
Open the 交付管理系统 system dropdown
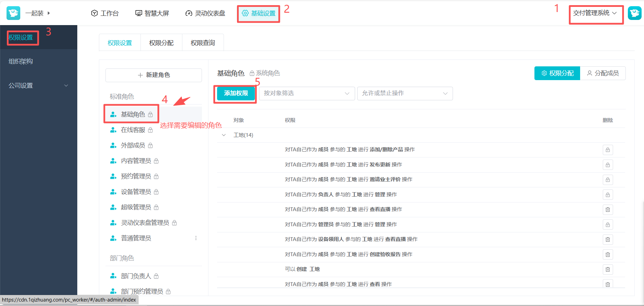coord(596,13)
